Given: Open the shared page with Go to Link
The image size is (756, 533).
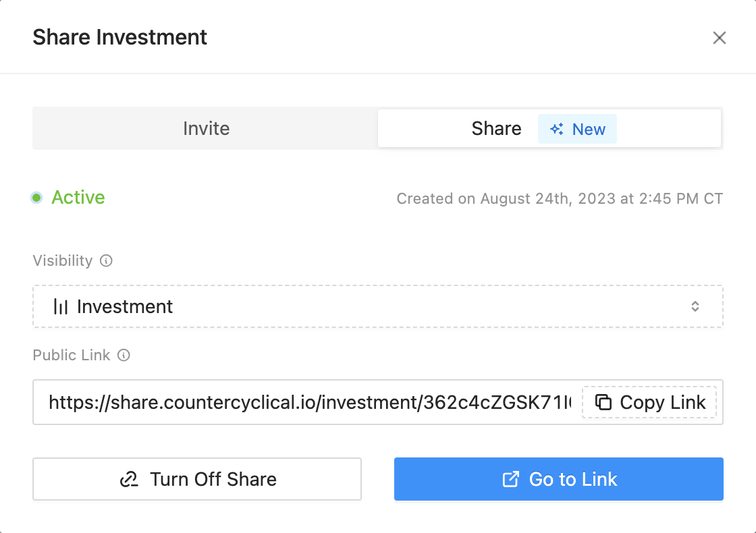Looking at the screenshot, I should pos(558,480).
